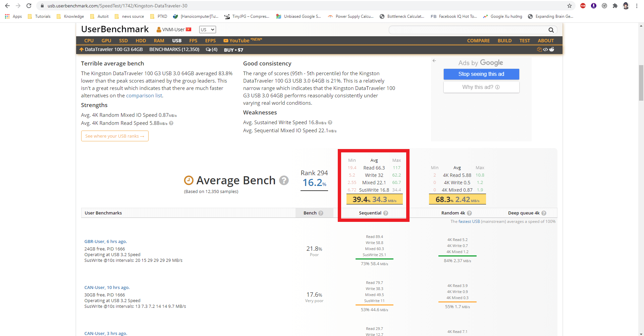Open the US country dropdown
644x336 pixels.
coord(207,30)
